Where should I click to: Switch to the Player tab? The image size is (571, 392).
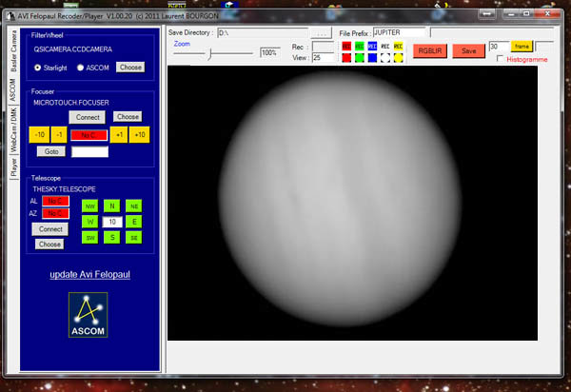(x=13, y=168)
